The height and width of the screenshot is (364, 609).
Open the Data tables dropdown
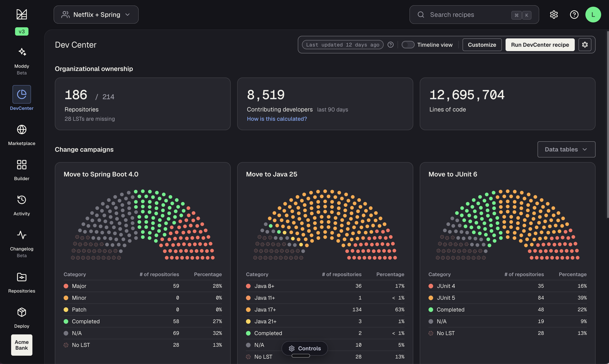click(566, 149)
